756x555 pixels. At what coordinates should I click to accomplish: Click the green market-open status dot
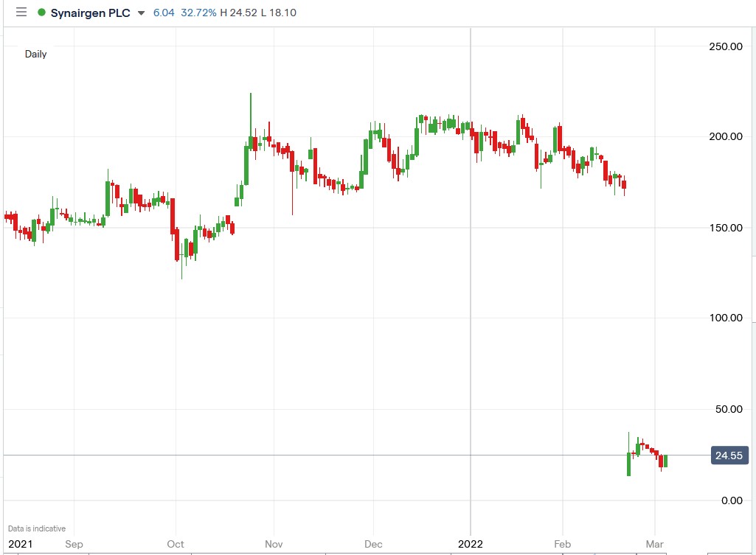coord(42,13)
